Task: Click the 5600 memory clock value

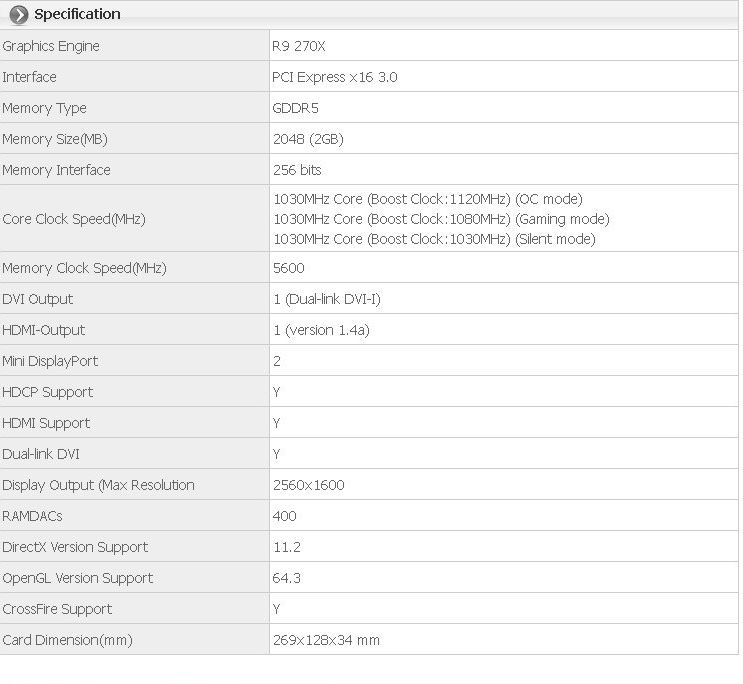Action: coord(289,268)
